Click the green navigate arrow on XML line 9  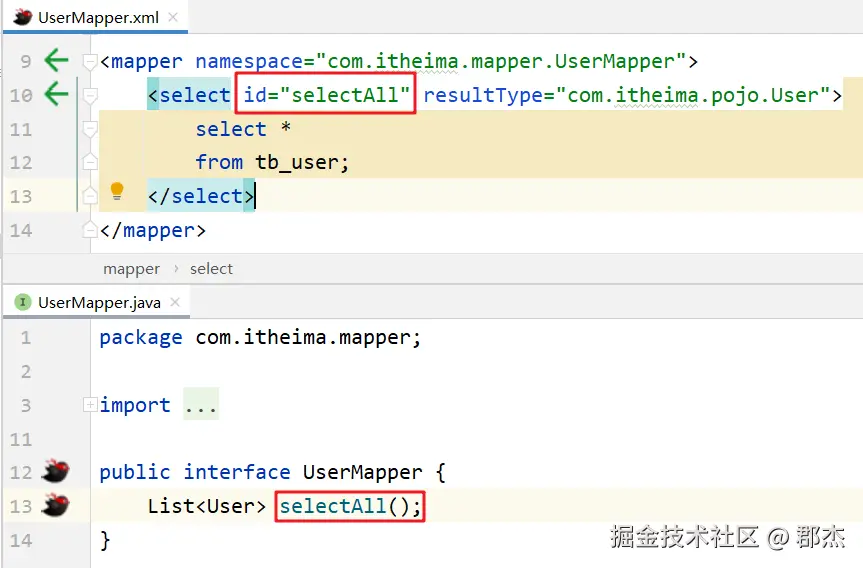tap(56, 60)
